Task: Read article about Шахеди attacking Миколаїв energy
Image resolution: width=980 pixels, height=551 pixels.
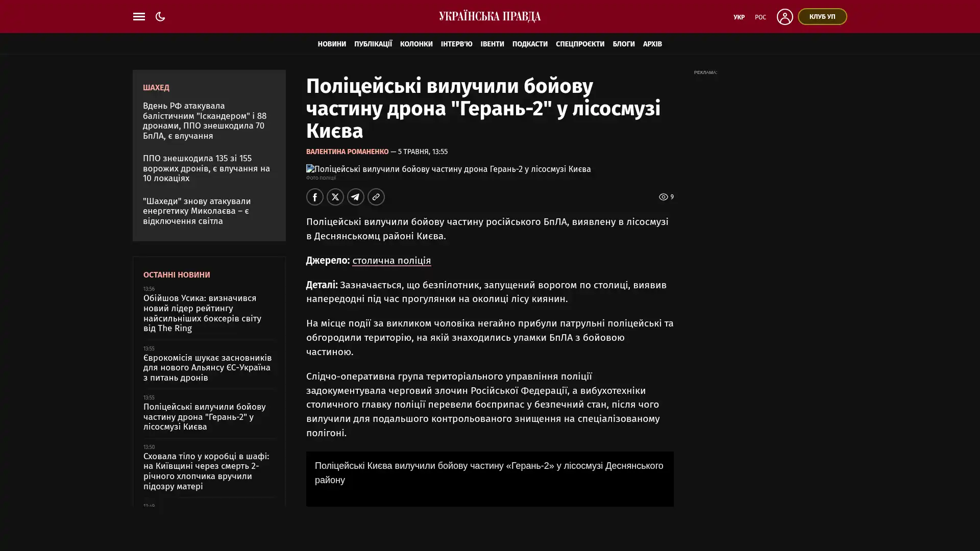Action: click(197, 211)
